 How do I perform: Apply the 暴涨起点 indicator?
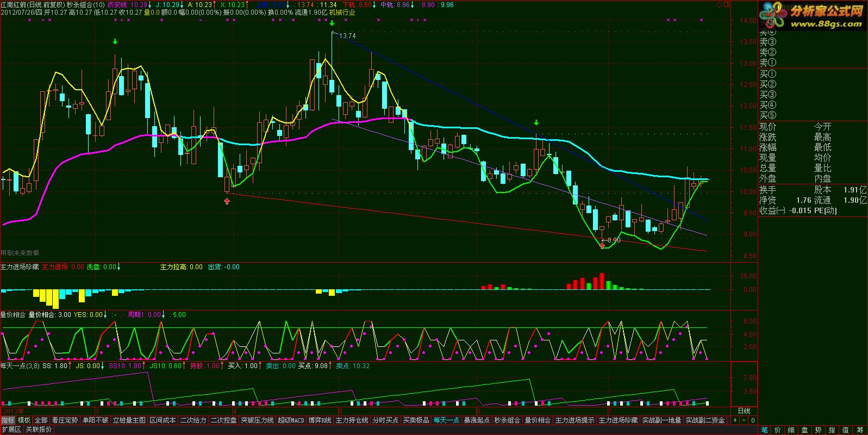click(x=477, y=420)
